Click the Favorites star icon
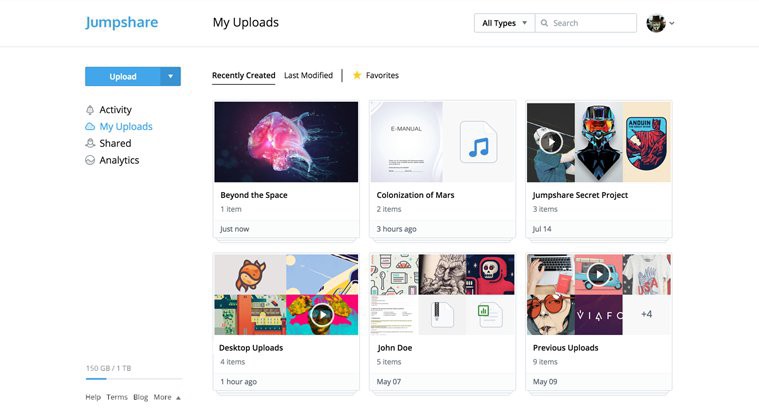Screen dimensions: 759x412 coord(357,76)
